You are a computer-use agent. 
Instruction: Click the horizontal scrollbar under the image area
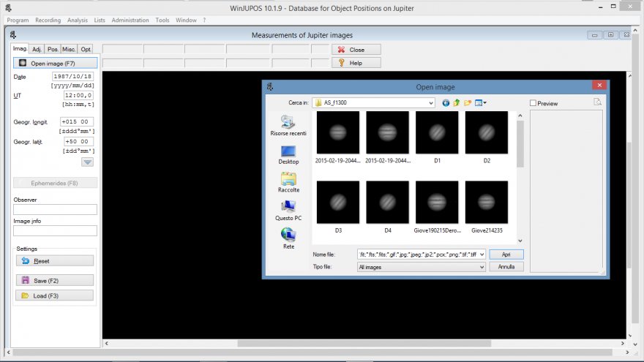coord(364,343)
